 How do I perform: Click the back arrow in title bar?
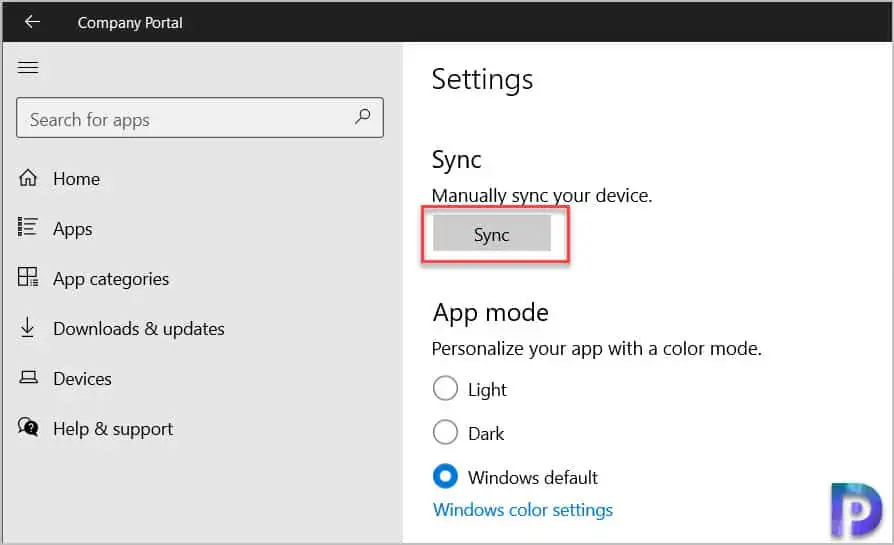(32, 22)
